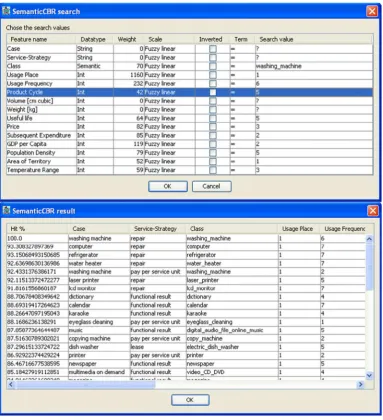Toggle Inverted checkbox for Product Cycle row
Viewport: 383px width, 420px height.
(213, 92)
